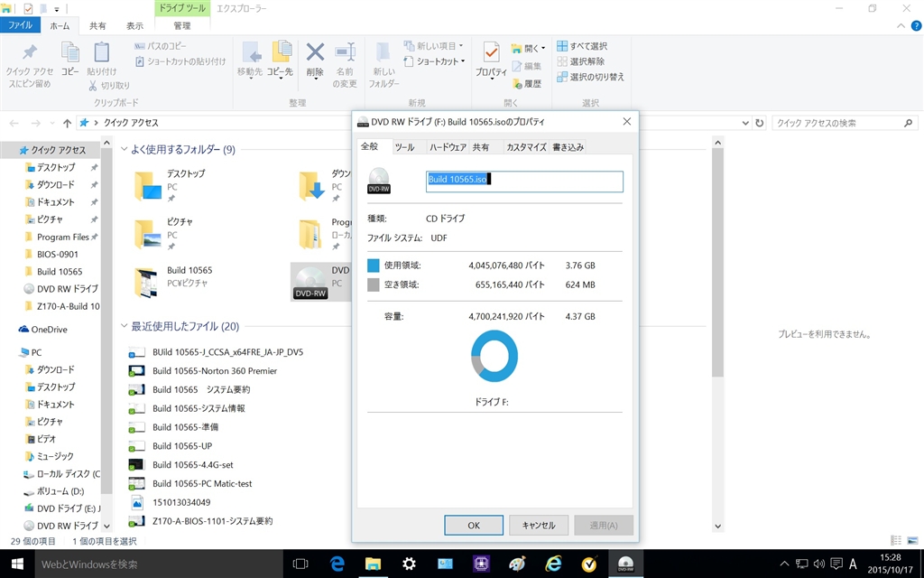Open the Hardware (ハードウェア) tab in dialog

pyautogui.click(x=448, y=147)
